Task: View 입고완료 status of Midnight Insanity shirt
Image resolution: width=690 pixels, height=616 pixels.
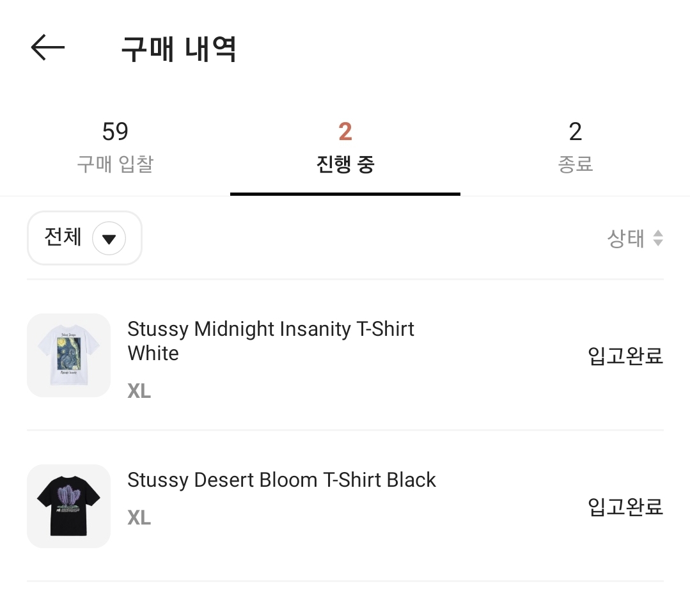Action: pyautogui.click(x=625, y=356)
